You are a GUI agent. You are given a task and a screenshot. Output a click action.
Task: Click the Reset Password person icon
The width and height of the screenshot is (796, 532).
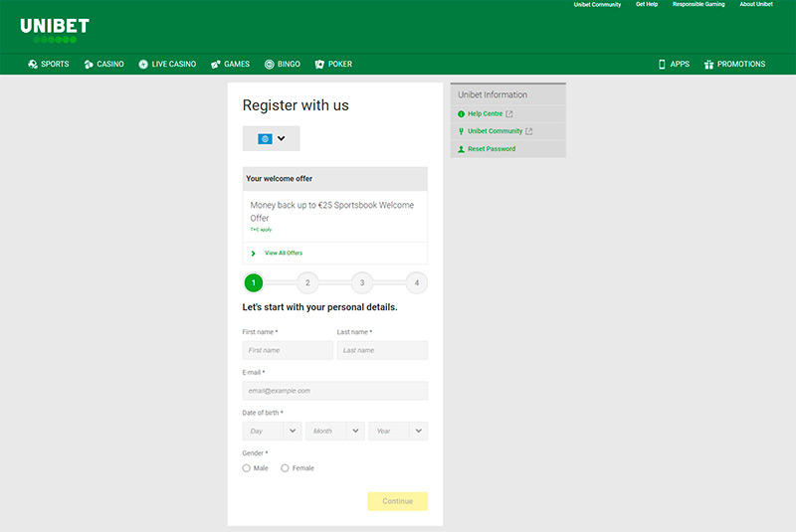[461, 149]
